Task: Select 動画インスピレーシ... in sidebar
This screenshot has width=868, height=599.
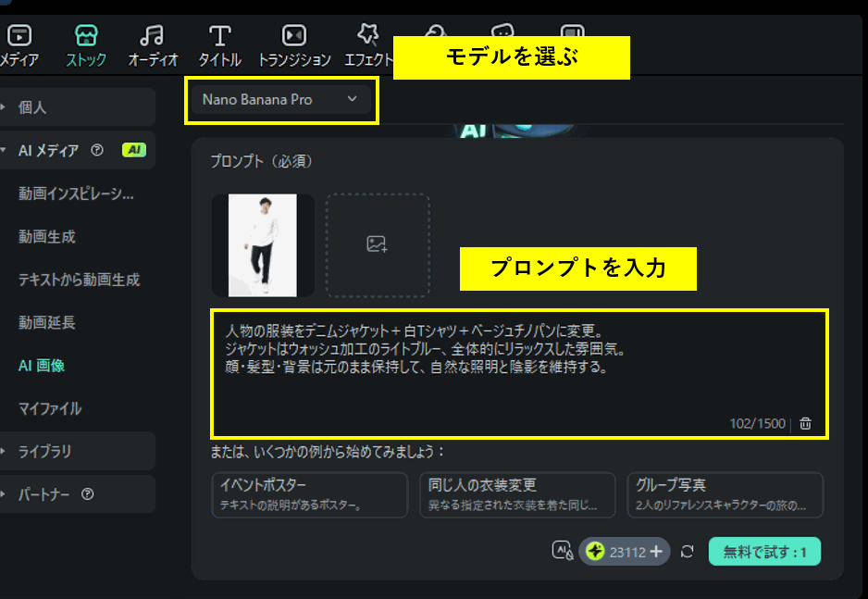Action: tap(76, 193)
